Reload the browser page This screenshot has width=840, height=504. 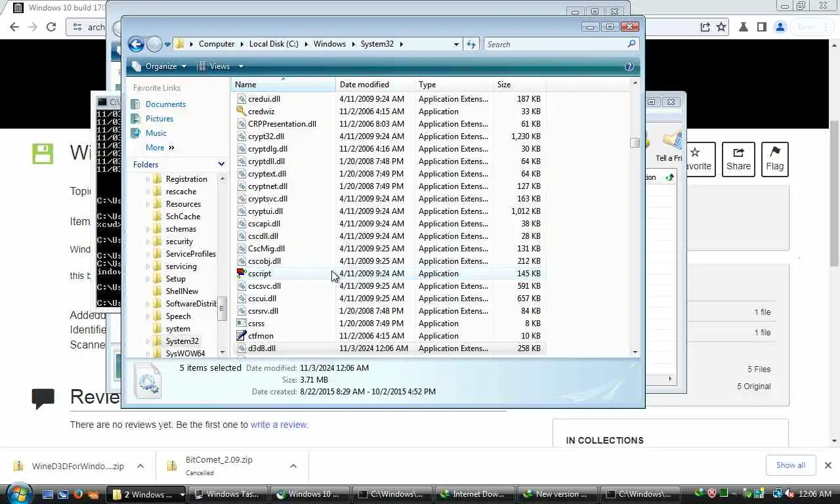[x=51, y=27]
